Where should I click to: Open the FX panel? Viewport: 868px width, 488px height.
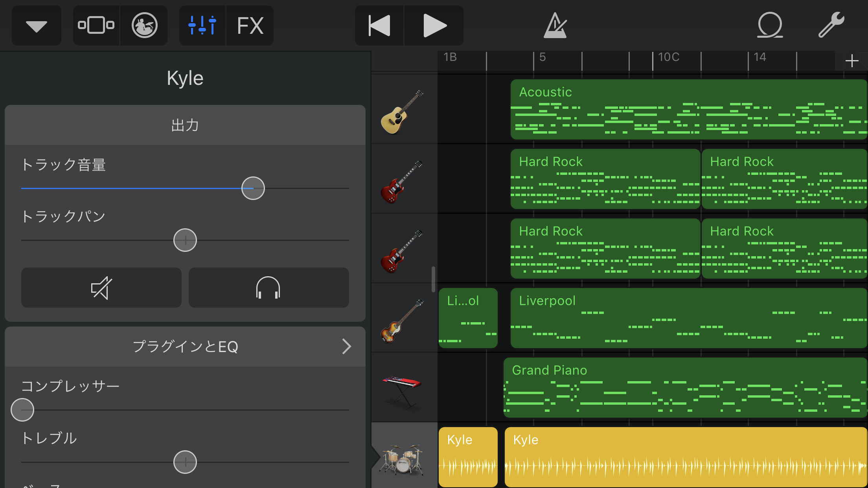[x=250, y=26]
